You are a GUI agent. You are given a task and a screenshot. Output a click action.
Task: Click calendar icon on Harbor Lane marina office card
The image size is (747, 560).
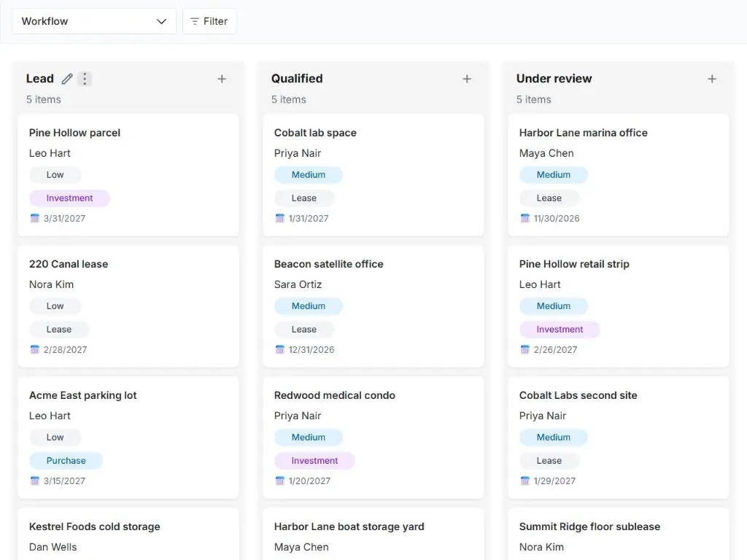pos(525,218)
